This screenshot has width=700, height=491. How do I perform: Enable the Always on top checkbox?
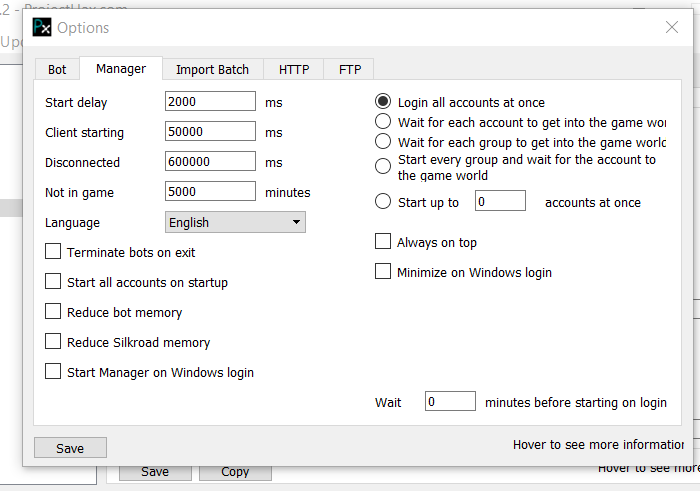pos(383,242)
